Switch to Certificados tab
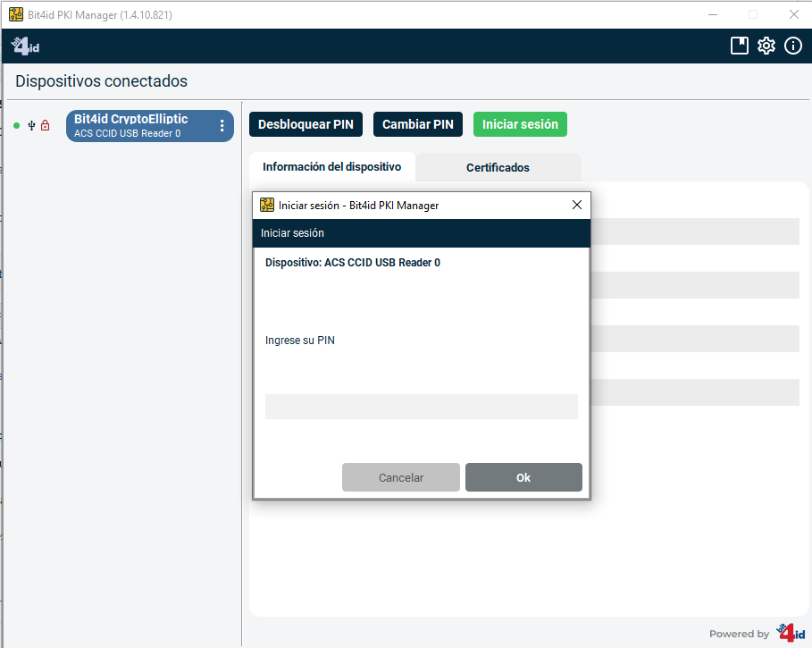The height and width of the screenshot is (648, 812). click(498, 167)
